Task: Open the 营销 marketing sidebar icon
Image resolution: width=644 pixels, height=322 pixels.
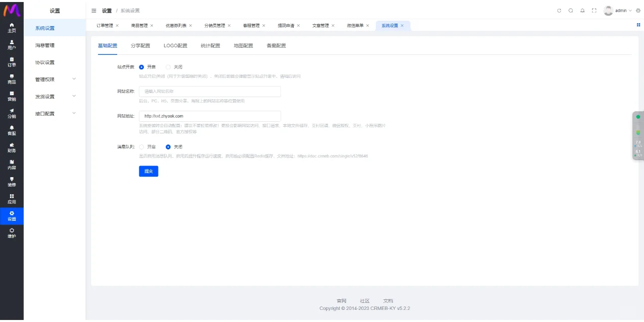Action: (x=12, y=96)
